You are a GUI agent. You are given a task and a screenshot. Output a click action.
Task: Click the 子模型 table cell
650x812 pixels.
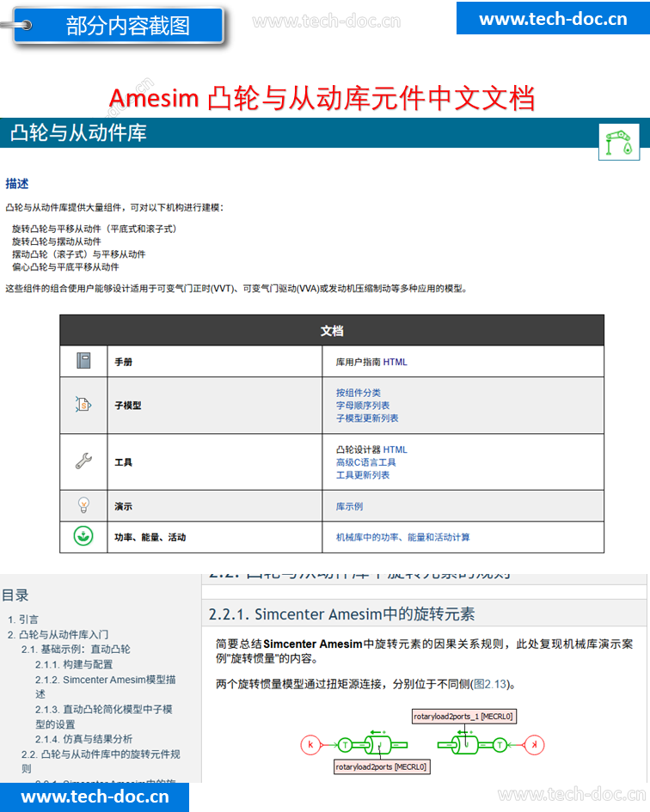(215, 405)
